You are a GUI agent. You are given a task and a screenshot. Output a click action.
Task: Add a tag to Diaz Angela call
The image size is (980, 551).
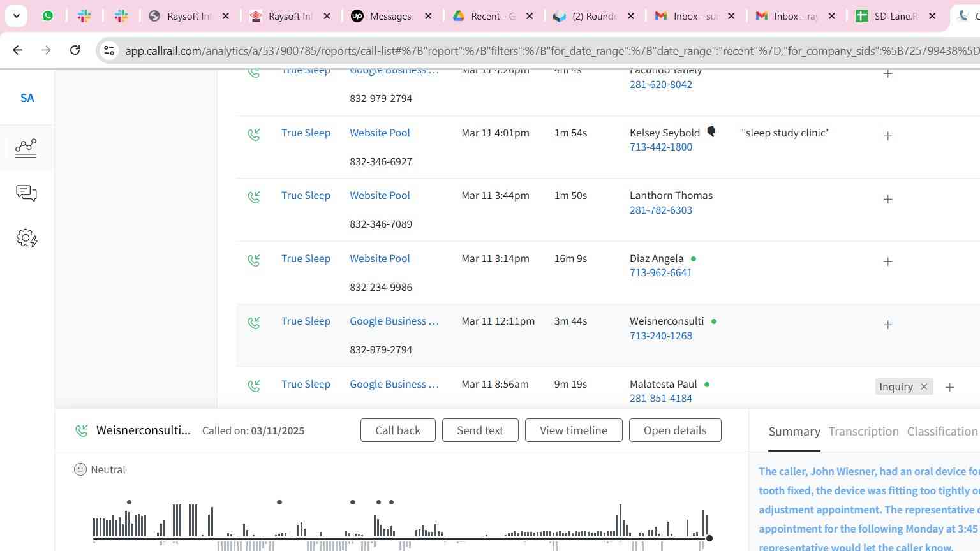[887, 261]
